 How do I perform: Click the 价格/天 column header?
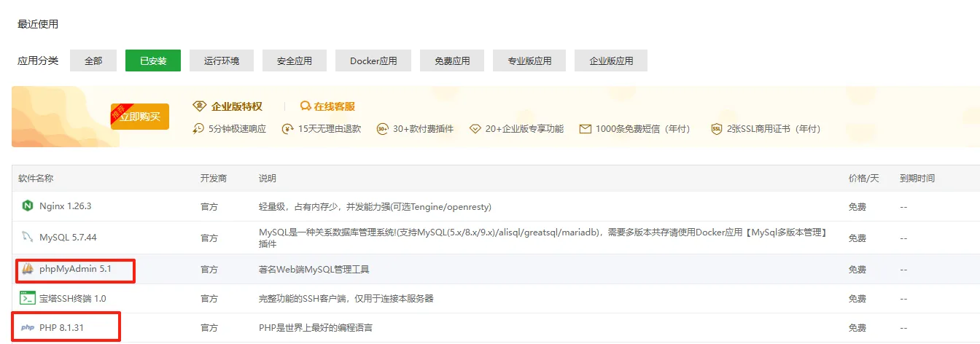tap(864, 179)
